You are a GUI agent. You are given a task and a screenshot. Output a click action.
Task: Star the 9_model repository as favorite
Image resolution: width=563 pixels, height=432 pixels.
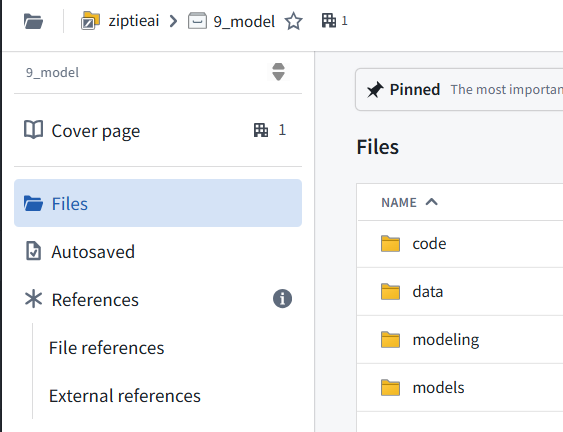click(294, 21)
